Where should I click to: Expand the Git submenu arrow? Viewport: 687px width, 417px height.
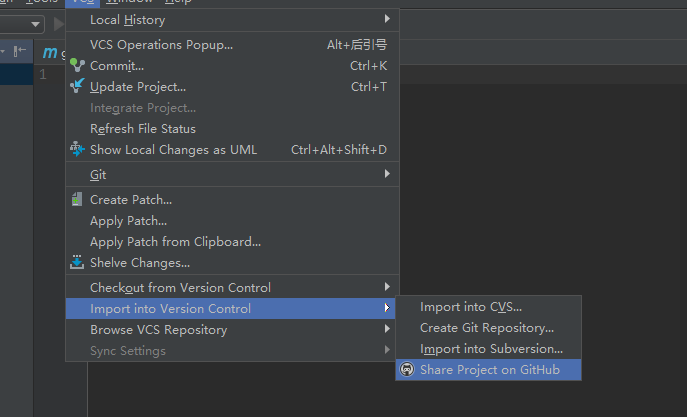(387, 174)
